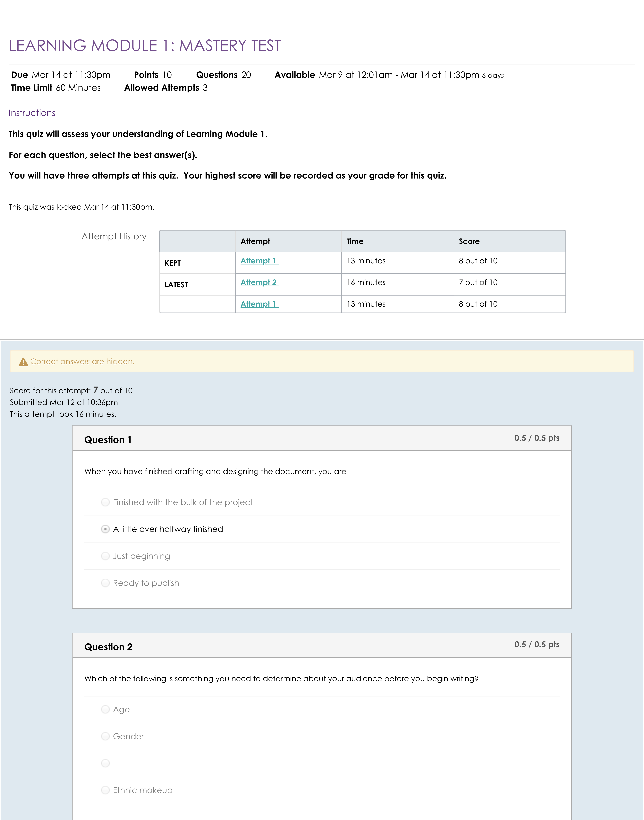644x820 pixels.
Task: Open the Attempt 1 link in KEPT row
Action: point(259,261)
